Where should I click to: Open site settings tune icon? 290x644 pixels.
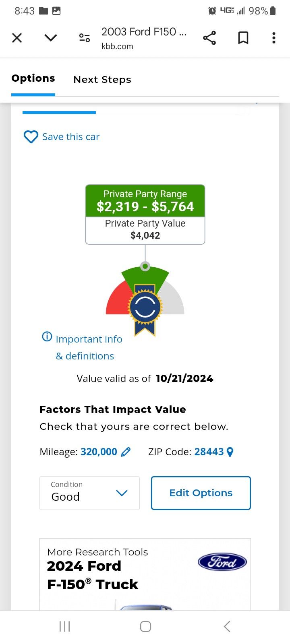[x=85, y=38]
